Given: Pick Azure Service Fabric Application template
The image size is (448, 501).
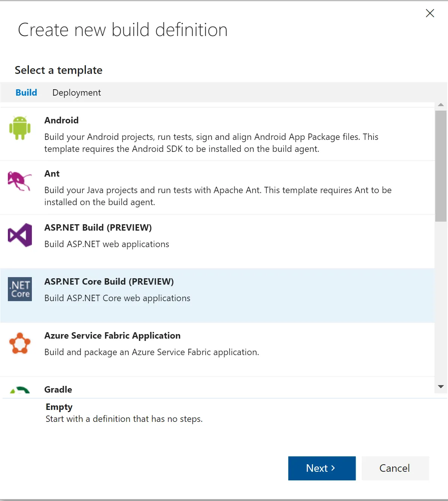Looking at the screenshot, I should pos(217,349).
